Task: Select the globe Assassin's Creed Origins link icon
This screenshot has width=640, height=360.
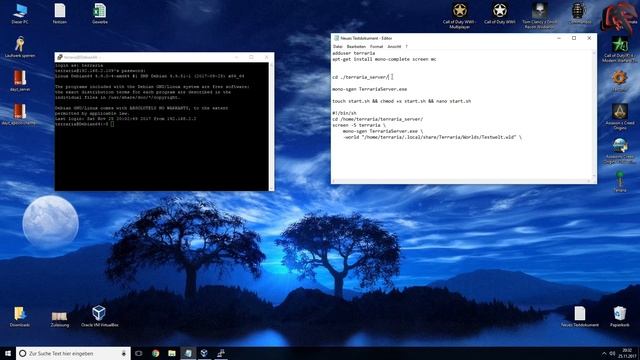Action: [x=620, y=151]
